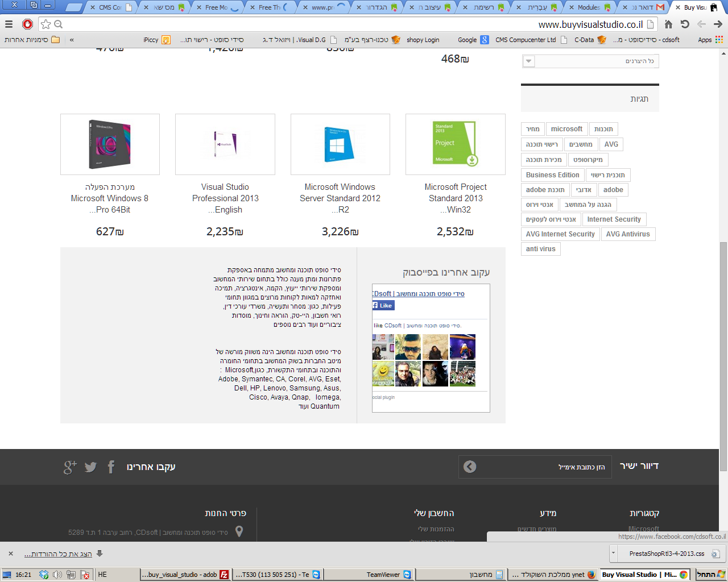Screen dimensions: 728x582
Task: Open FileZilla buy_visual_studio taskbar item
Action: click(x=185, y=575)
